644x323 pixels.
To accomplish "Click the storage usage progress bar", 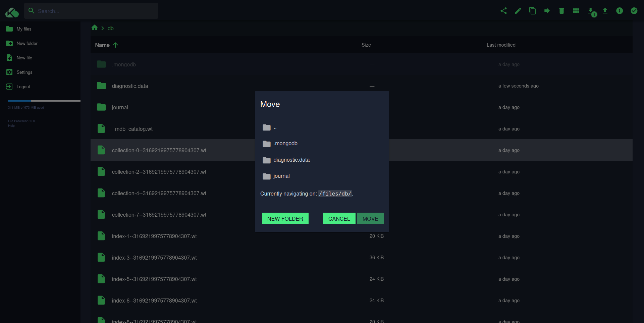I will [x=44, y=101].
